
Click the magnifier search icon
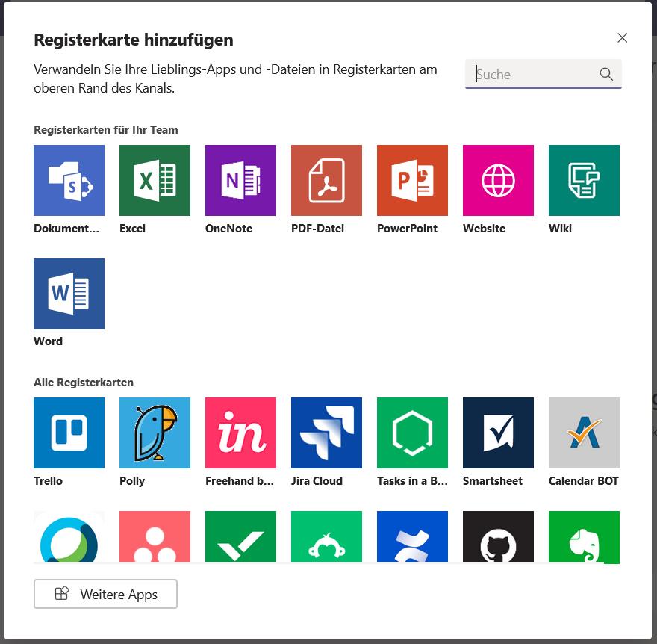click(x=606, y=74)
